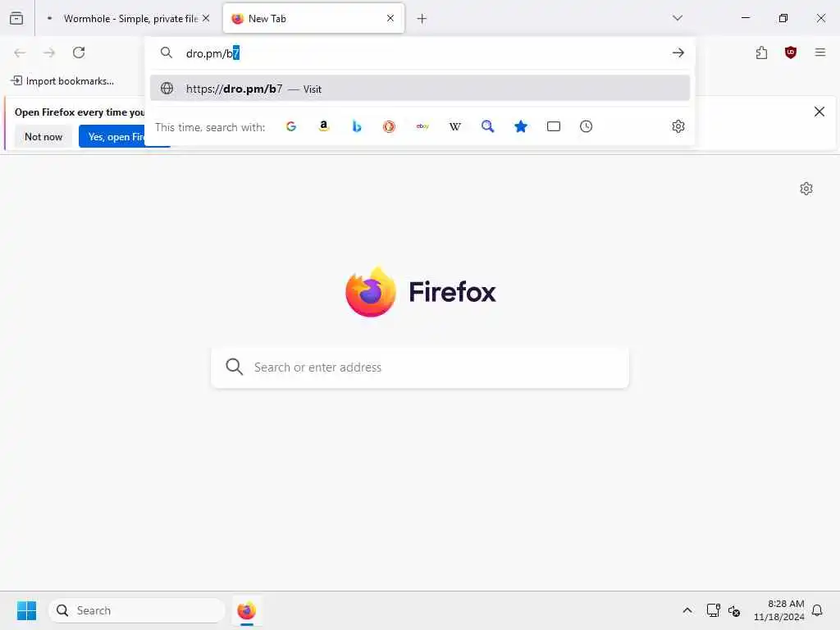Open the Extensions puzzle-piece button
This screenshot has width=840, height=630.
tap(762, 52)
